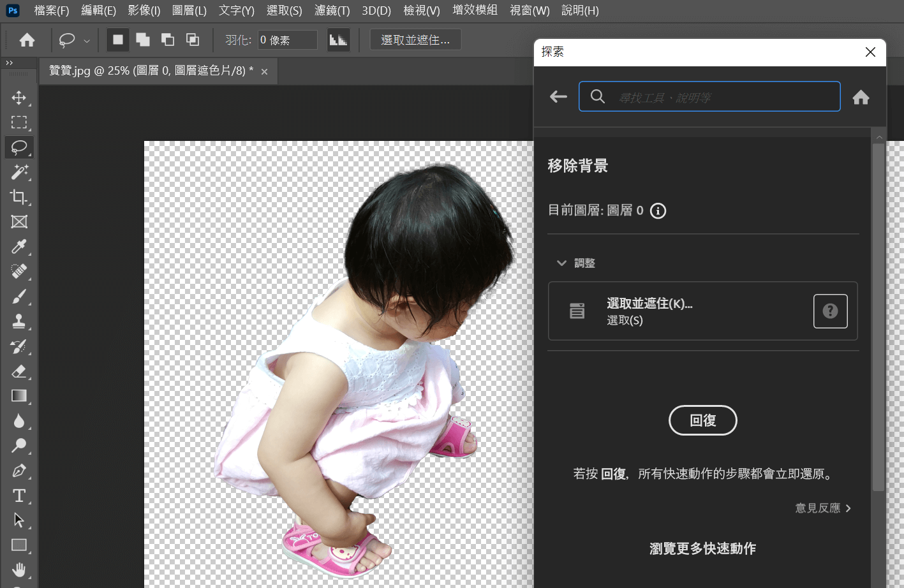The image size is (904, 588).
Task: Open the 選取(S) menu
Action: (x=285, y=10)
